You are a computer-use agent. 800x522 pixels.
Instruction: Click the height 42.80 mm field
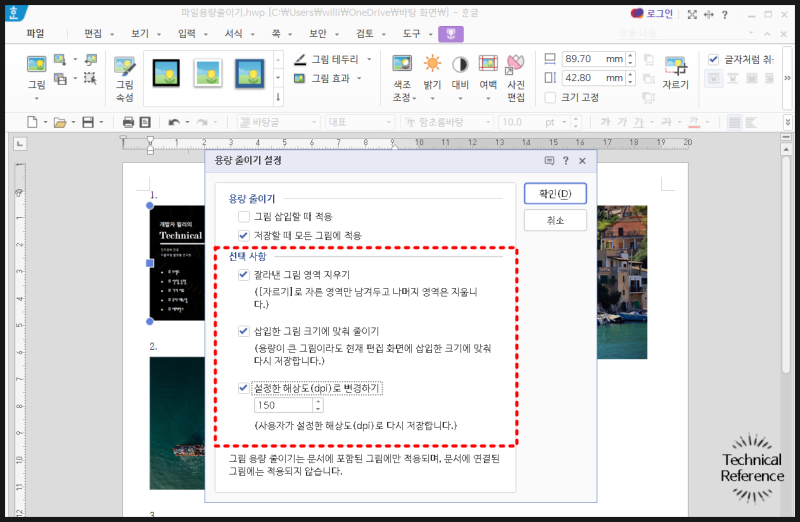click(x=594, y=78)
